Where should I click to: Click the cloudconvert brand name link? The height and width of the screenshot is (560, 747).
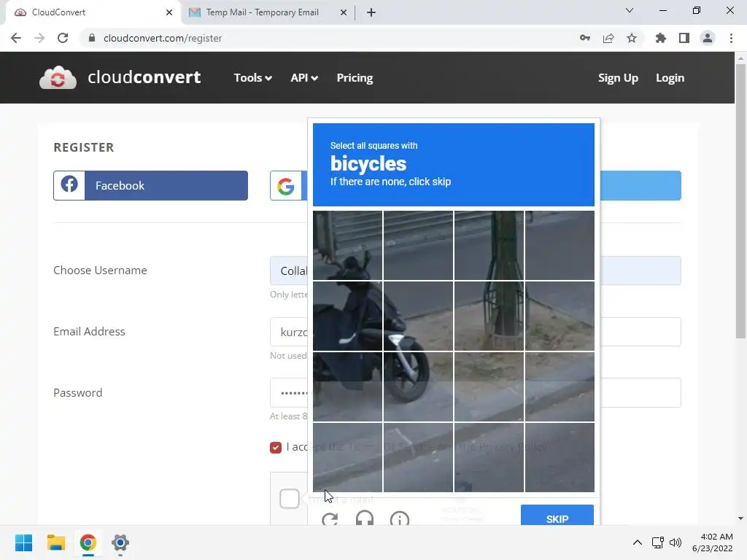pyautogui.click(x=144, y=77)
